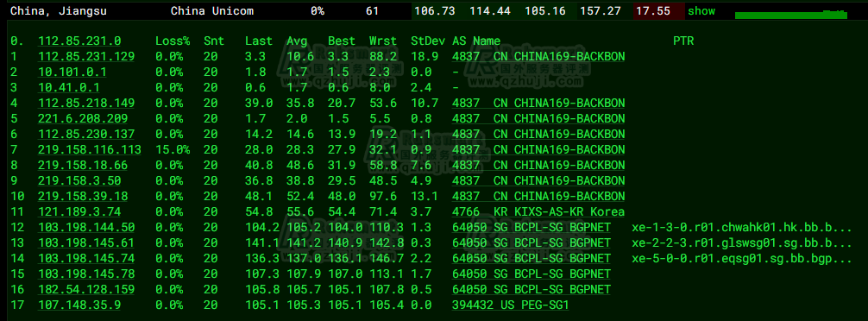
Task: Open final hop IP 107.148.35.9
Action: 79,305
